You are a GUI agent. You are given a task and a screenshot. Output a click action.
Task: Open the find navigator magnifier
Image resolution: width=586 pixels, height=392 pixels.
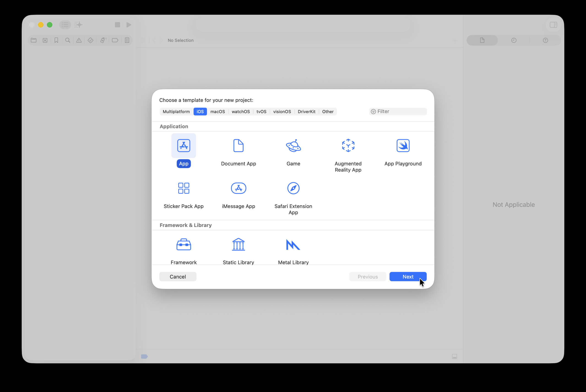(68, 40)
